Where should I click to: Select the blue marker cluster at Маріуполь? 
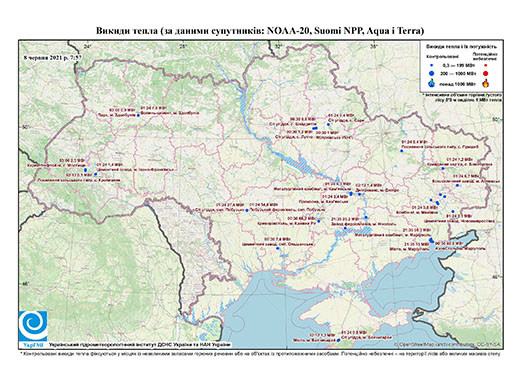click(x=431, y=240)
